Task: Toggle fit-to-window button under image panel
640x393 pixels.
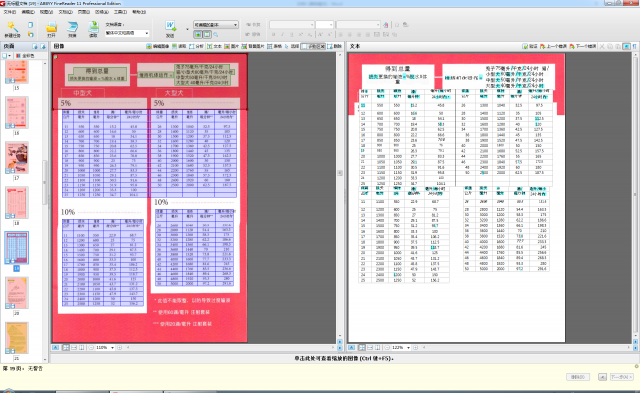Action: tap(66, 348)
